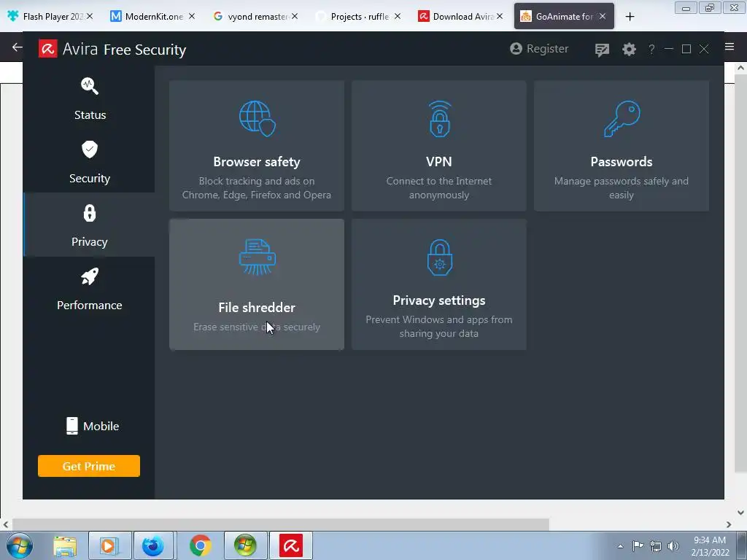Viewport: 747px width, 560px height.
Task: Open the media player taskbar icon
Action: point(109,545)
